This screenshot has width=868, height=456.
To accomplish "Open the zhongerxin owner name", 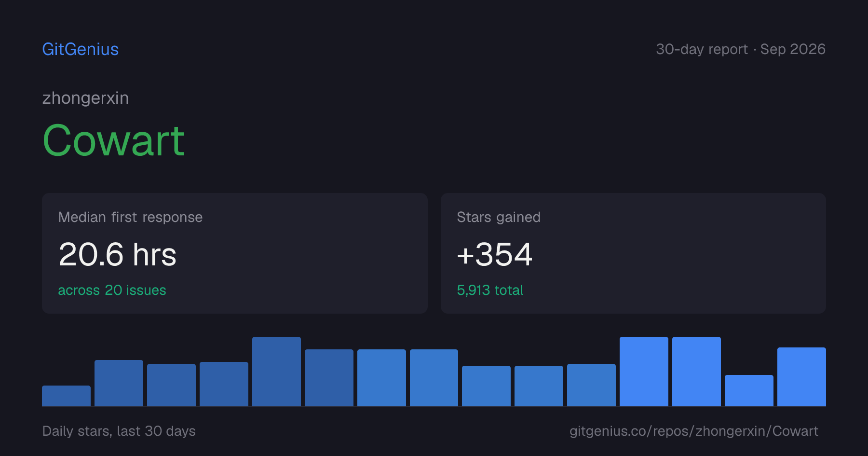I will point(85,98).
